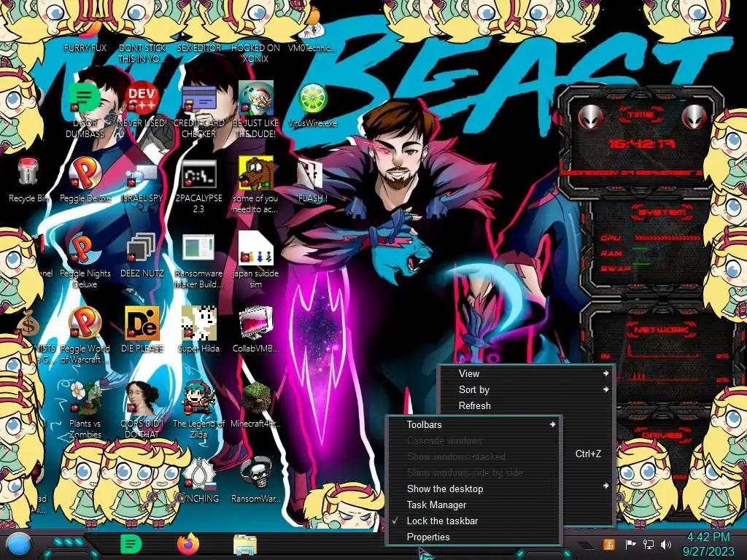Select the DEEZ NUTZ stacked windows icon
The height and width of the screenshot is (560, 747).
click(x=142, y=255)
